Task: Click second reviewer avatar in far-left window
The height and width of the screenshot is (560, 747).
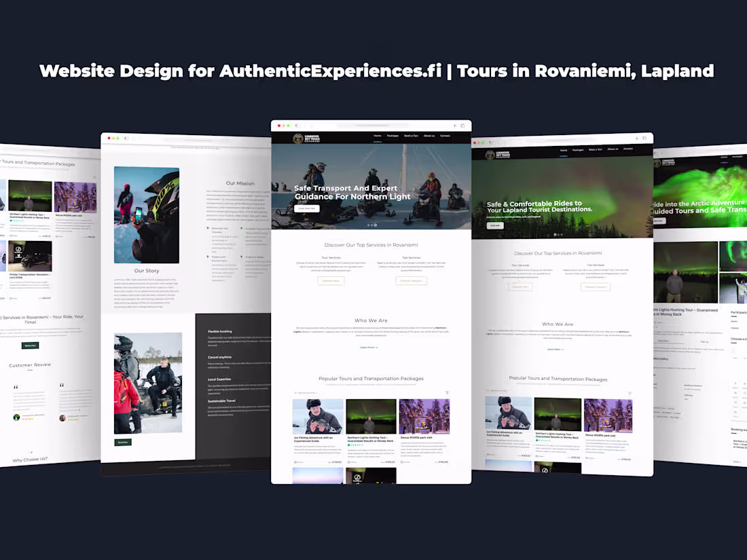Action: [x=62, y=418]
